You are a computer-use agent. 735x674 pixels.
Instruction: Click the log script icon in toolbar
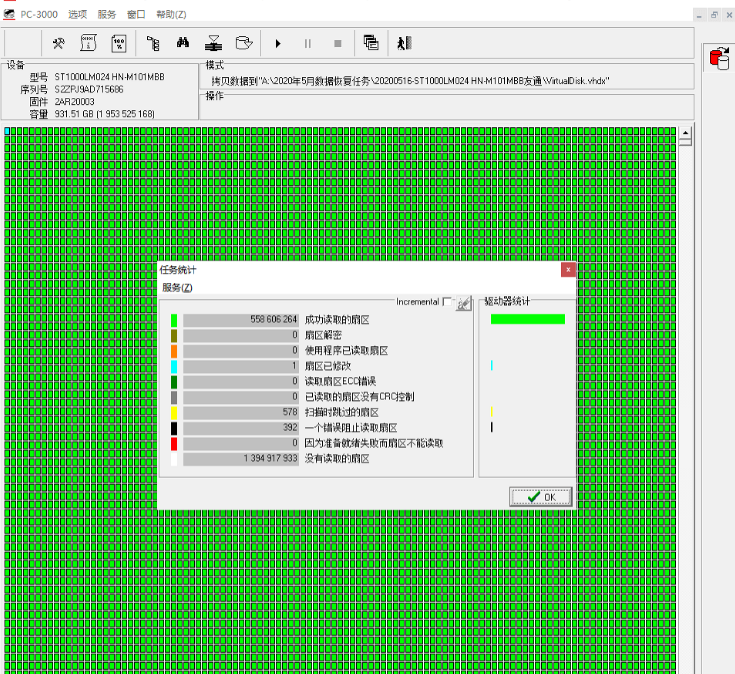pyautogui.click(x=88, y=43)
